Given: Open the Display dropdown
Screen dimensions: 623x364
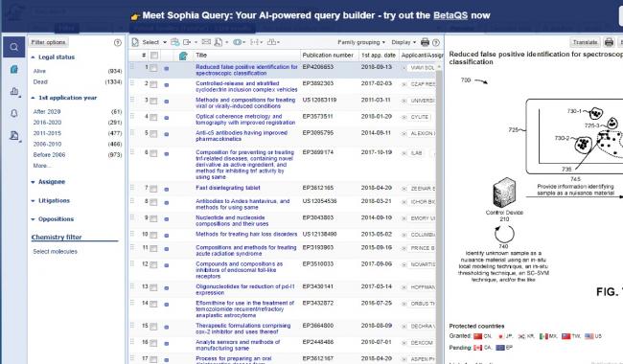Looking at the screenshot, I should pos(404,42).
